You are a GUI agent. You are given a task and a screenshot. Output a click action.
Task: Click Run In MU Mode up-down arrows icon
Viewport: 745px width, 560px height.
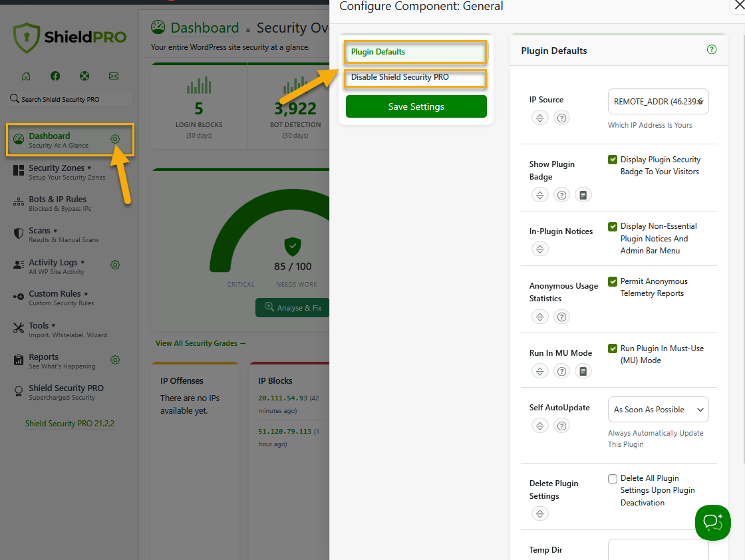[x=539, y=371]
